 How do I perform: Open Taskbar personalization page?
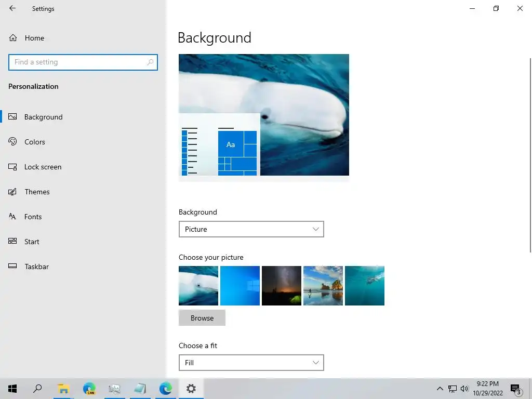83,267
